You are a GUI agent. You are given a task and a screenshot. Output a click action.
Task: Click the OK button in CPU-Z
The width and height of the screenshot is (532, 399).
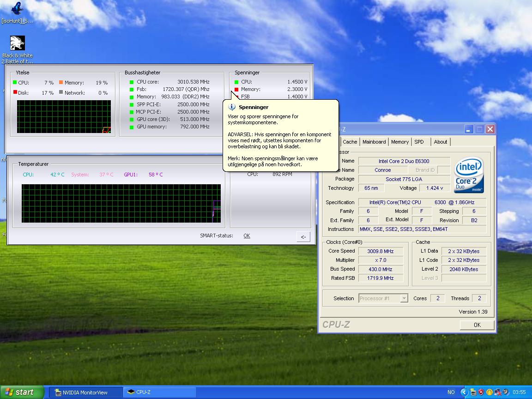[x=477, y=325]
